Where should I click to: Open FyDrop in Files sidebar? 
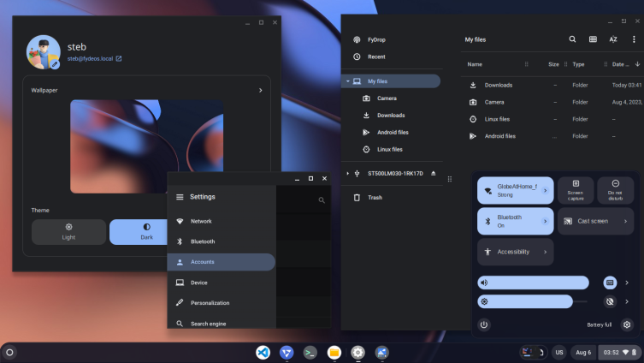click(391, 40)
